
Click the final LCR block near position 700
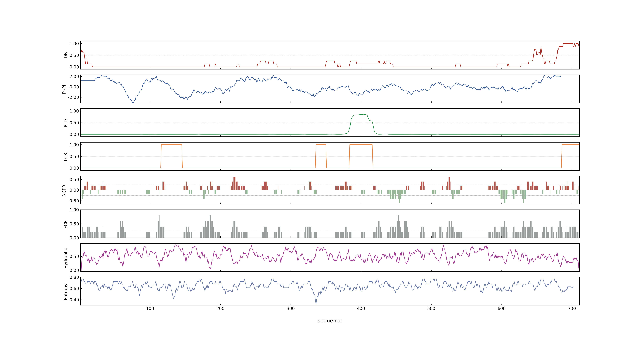coord(571,145)
